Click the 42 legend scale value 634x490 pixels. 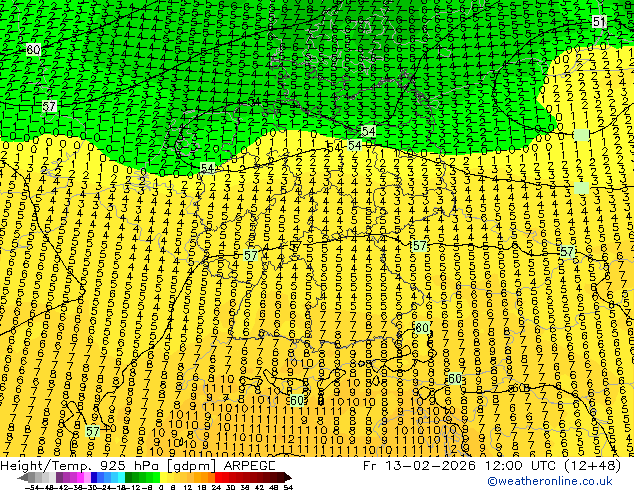(260, 488)
